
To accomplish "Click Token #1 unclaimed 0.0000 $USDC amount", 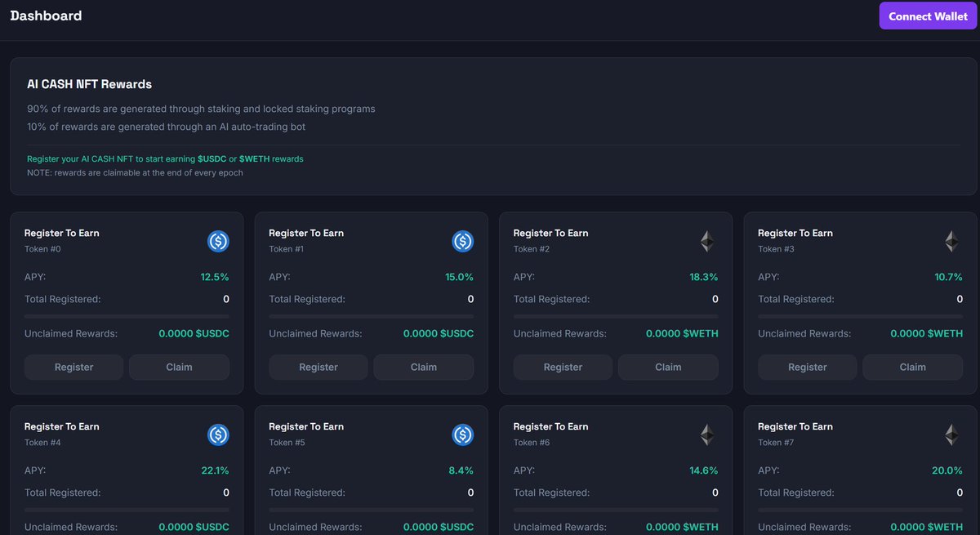I will point(439,333).
